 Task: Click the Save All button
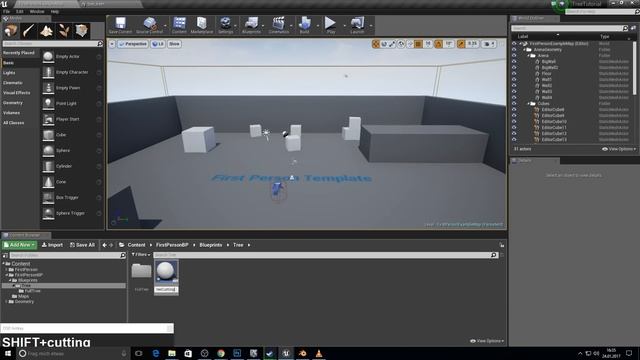[x=82, y=245]
